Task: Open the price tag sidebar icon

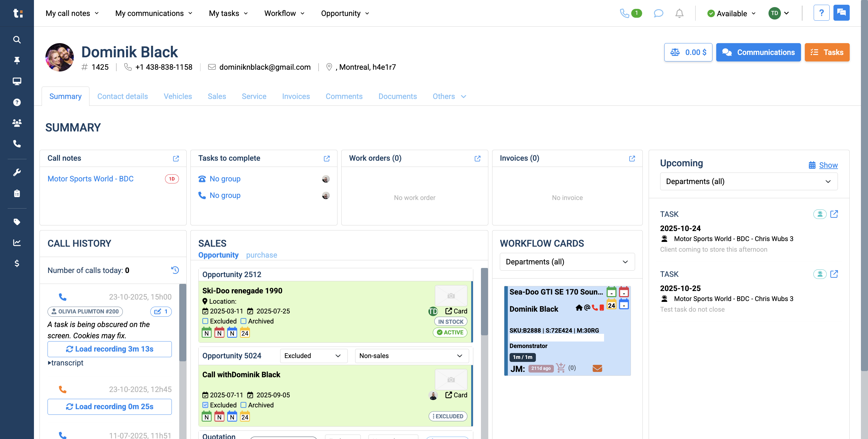Action: pyautogui.click(x=17, y=222)
